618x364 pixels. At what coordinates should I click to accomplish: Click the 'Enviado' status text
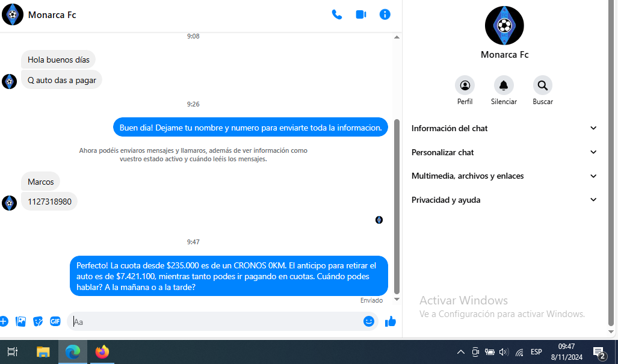click(371, 301)
